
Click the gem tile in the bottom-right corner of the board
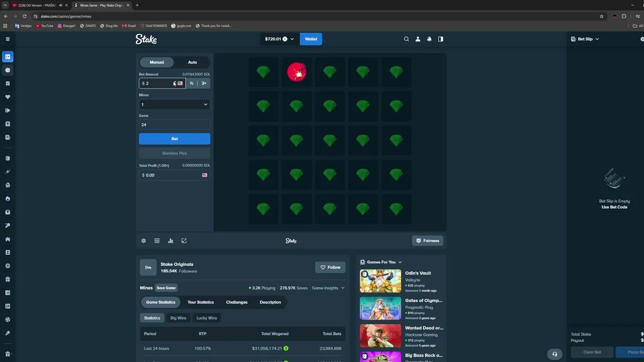point(396,208)
